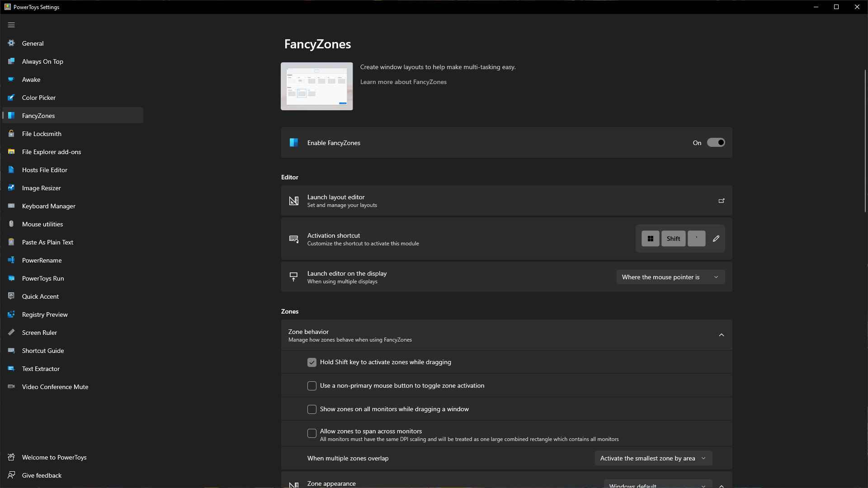This screenshot has width=868, height=488.
Task: Click the FancyZones preview thumbnail image
Action: (x=316, y=86)
